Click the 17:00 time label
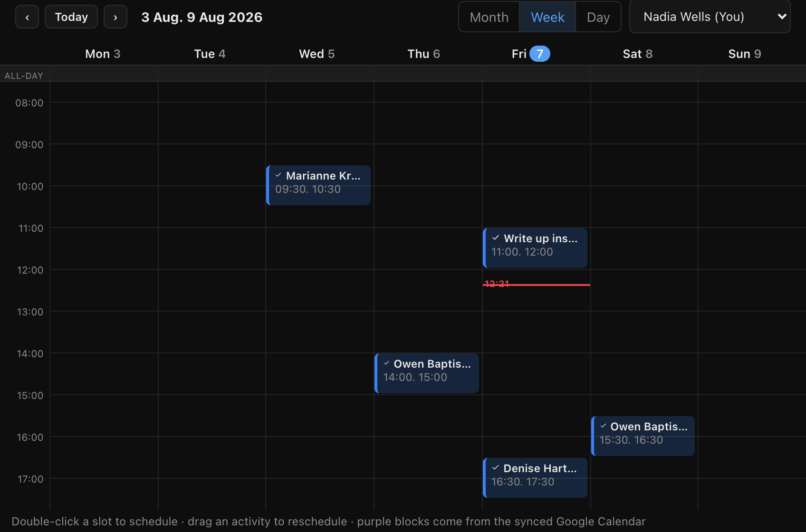The height and width of the screenshot is (532, 806). [x=30, y=479]
